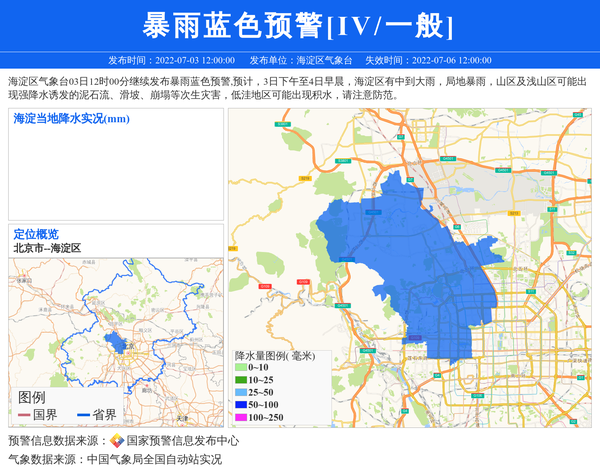Click the 北京市--海淀区 location text
This screenshot has width=600, height=471.
click(47, 248)
